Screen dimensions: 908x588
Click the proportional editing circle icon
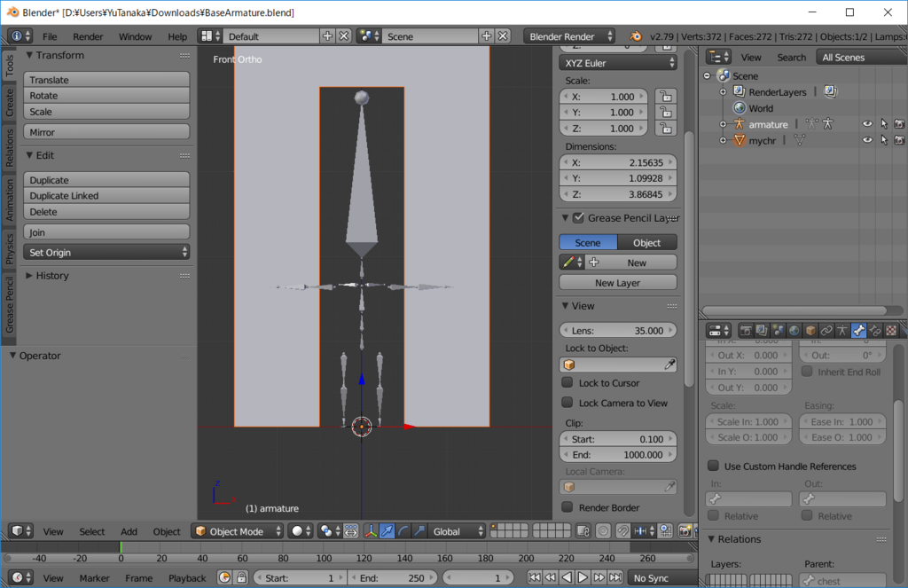coord(603,531)
